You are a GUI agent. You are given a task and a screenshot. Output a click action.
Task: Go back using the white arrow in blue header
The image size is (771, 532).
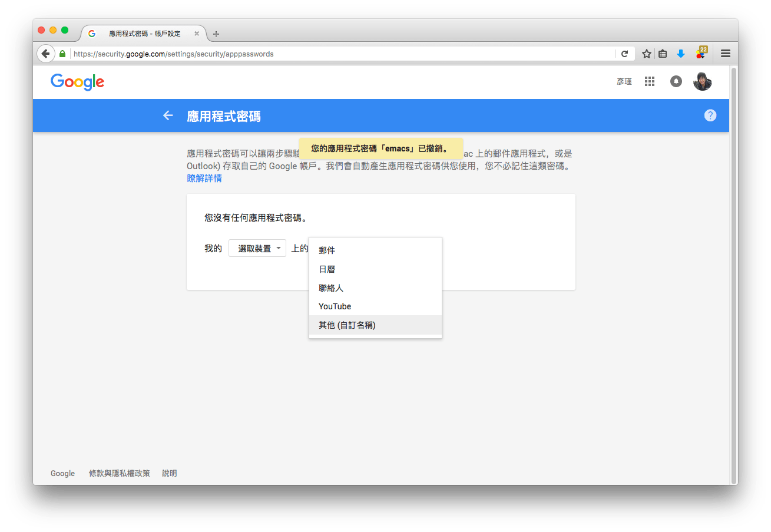[x=168, y=115]
